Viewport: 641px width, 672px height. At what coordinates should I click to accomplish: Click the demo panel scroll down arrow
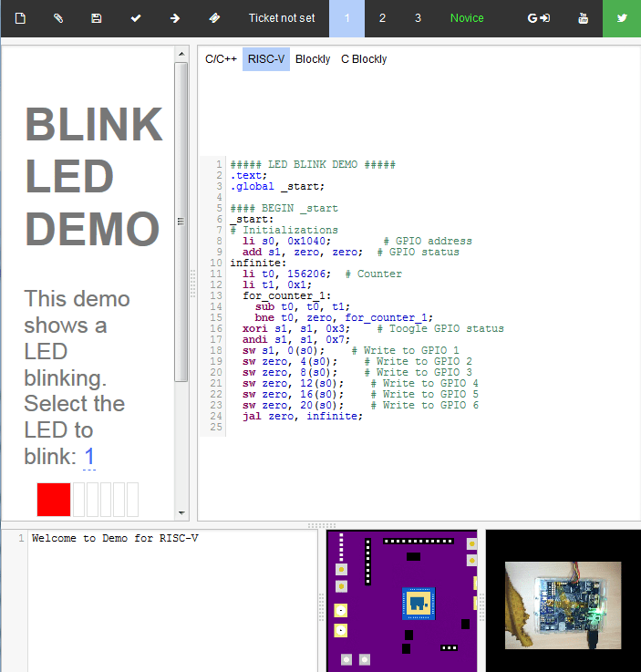tap(181, 513)
